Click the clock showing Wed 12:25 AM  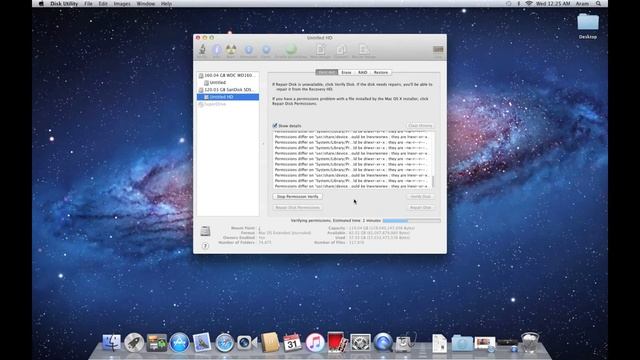(x=553, y=4)
